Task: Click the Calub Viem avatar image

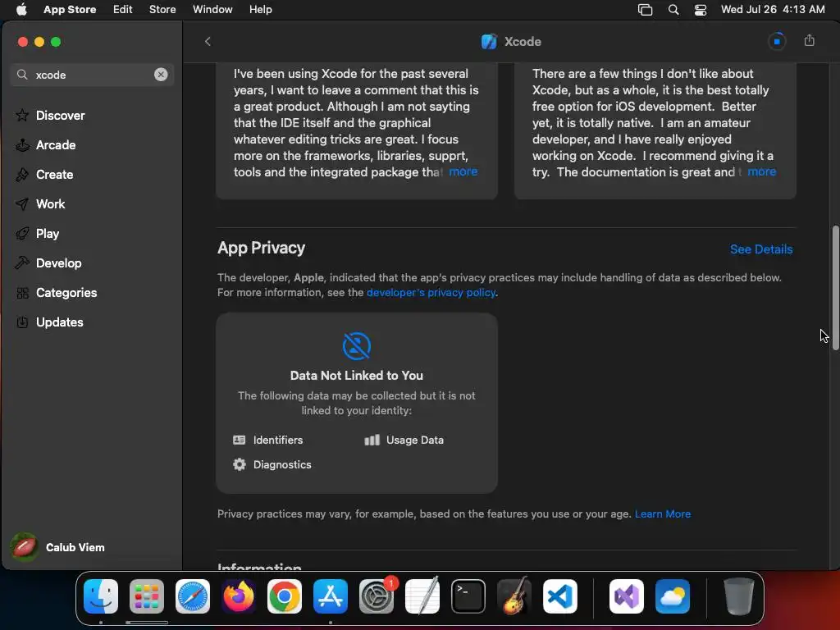Action: 24,547
